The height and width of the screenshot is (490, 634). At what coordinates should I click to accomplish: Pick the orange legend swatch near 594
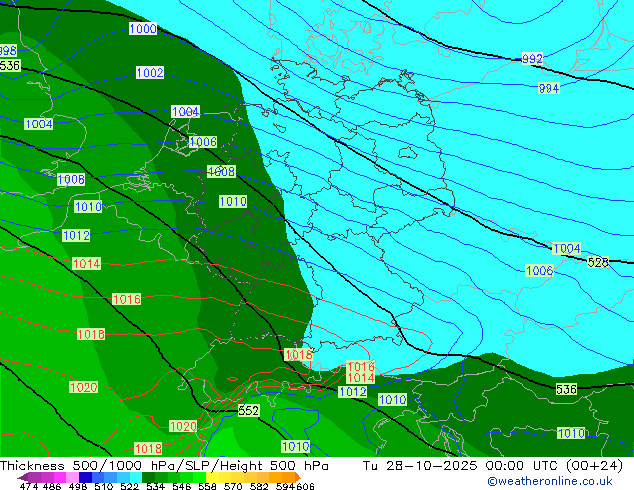288,477
